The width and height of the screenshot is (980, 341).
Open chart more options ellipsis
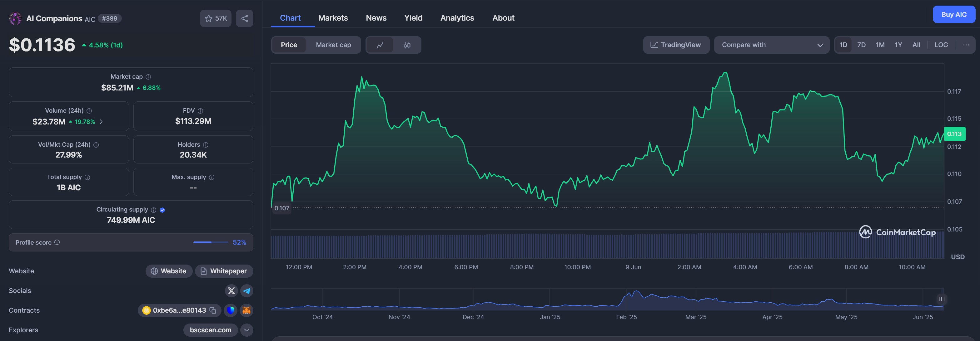pos(966,45)
